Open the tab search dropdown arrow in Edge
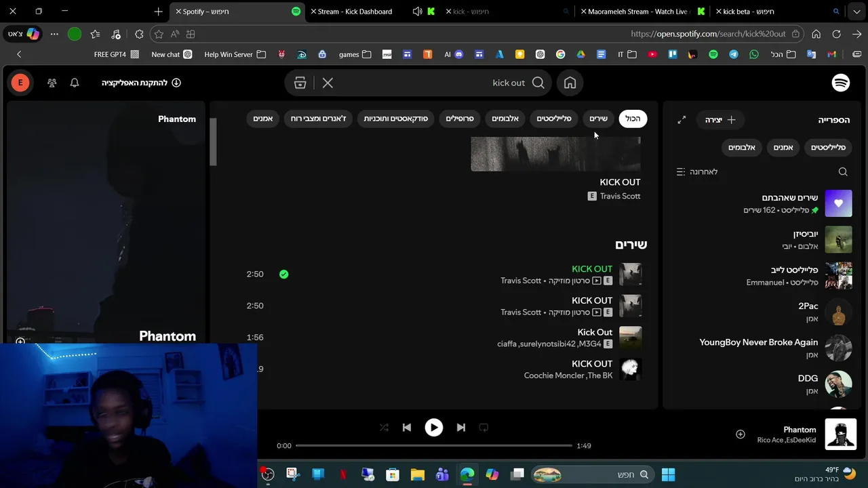The height and width of the screenshot is (488, 868). [856, 12]
